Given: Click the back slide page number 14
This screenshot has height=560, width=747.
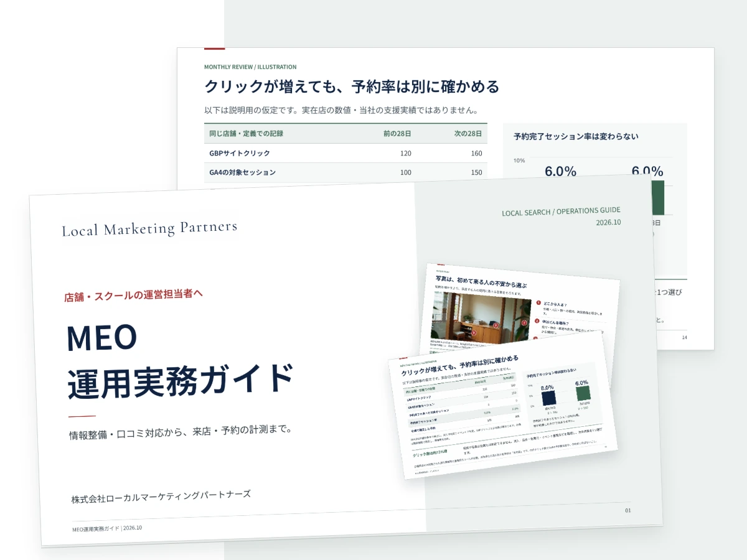Looking at the screenshot, I should pyautogui.click(x=684, y=337).
